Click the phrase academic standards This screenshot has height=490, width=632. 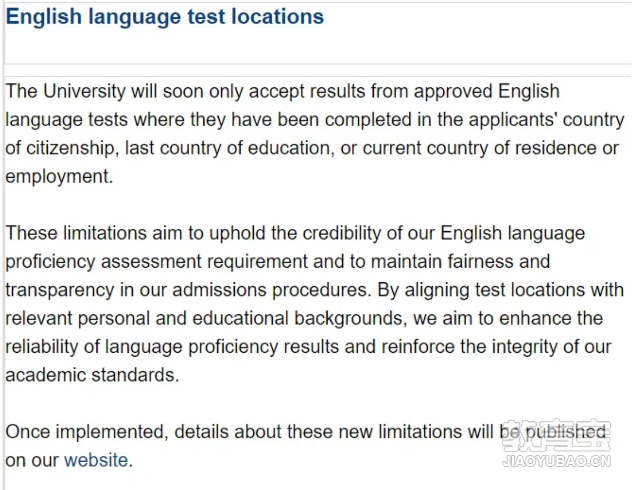(x=90, y=375)
